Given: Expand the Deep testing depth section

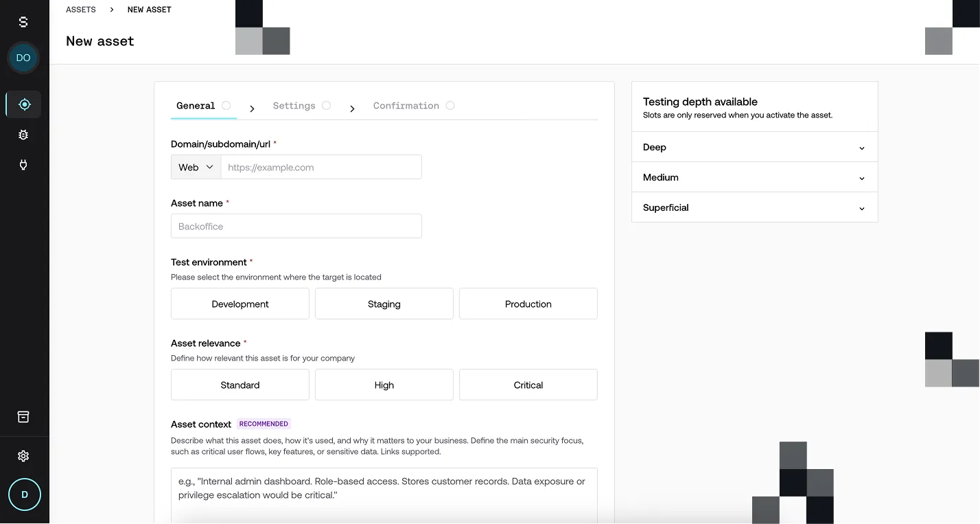Looking at the screenshot, I should click(755, 147).
